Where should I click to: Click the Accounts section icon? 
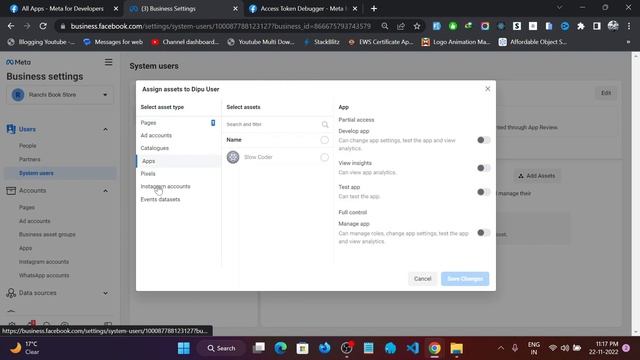click(11, 191)
